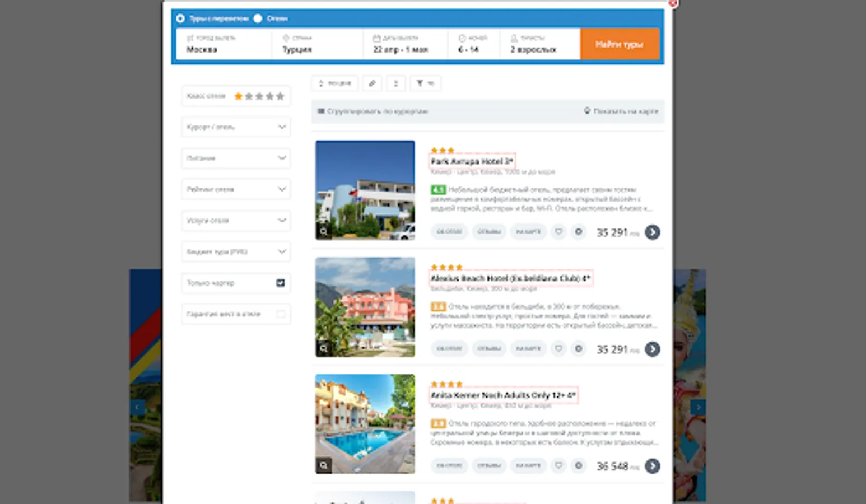The height and width of the screenshot is (504, 866).
Task: Click round icon beside heart for Alexius Beach Hotel
Action: [579, 349]
